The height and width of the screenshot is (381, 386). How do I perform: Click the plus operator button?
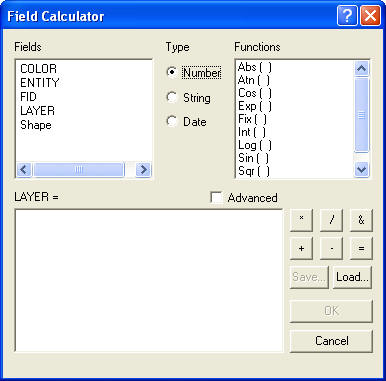(x=301, y=248)
